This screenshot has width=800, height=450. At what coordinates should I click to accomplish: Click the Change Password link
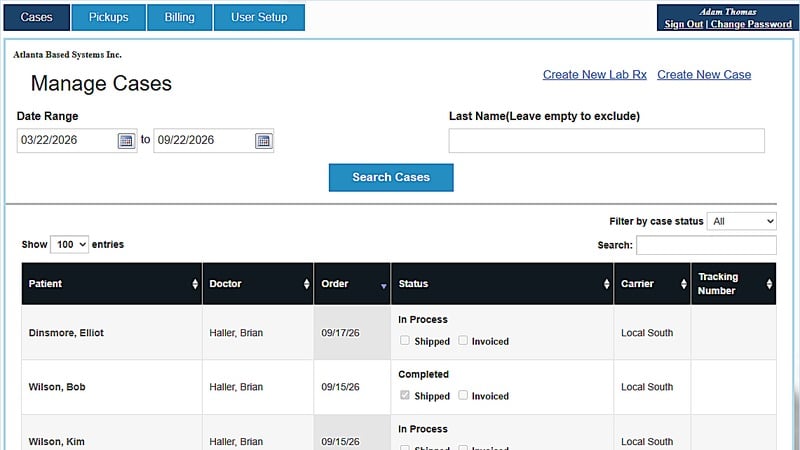coord(751,24)
